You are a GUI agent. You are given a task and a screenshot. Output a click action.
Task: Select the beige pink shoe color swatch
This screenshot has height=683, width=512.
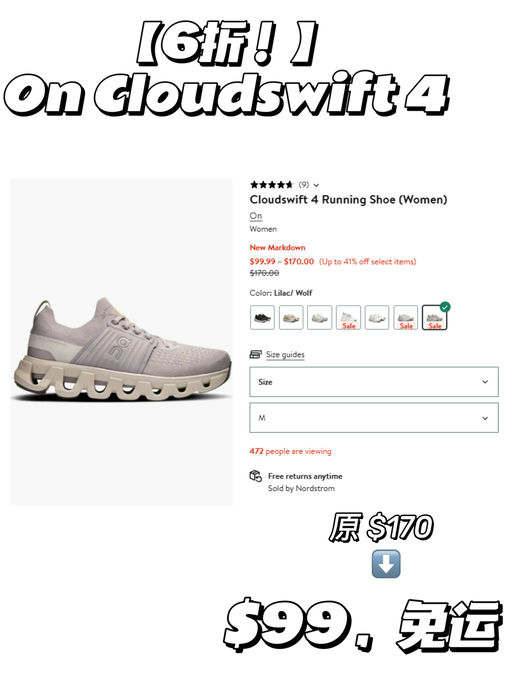point(291,317)
